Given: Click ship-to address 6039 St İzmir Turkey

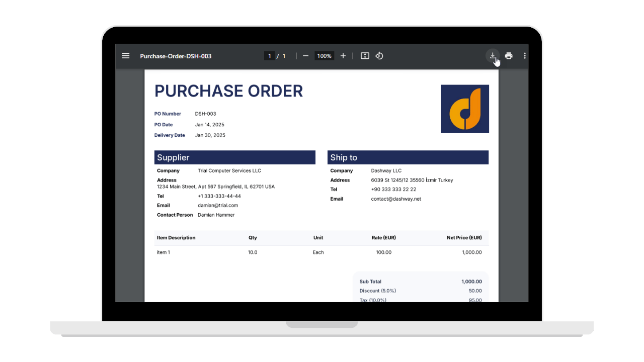Looking at the screenshot, I should click(412, 180).
